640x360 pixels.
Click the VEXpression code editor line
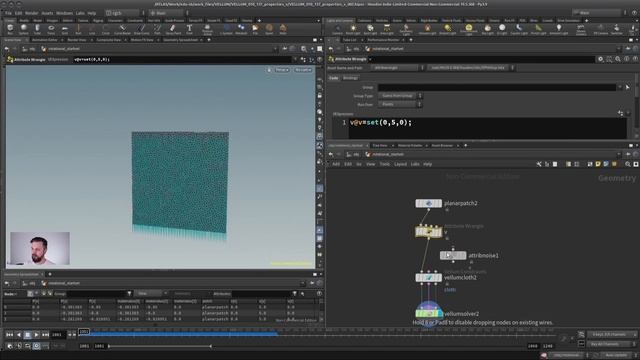coord(488,122)
